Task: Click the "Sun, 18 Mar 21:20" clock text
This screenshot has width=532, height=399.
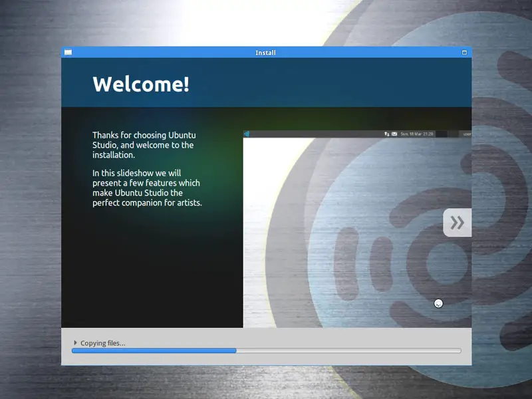Action: 417,134
